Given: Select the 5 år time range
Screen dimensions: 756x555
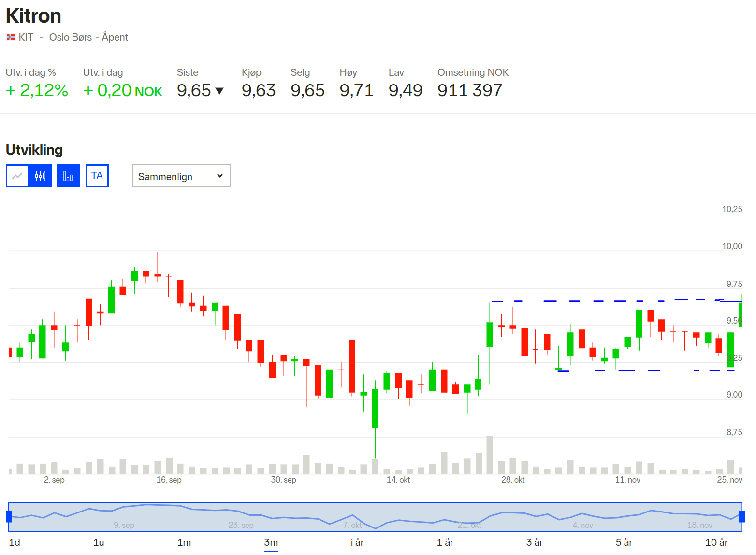Looking at the screenshot, I should (x=624, y=542).
